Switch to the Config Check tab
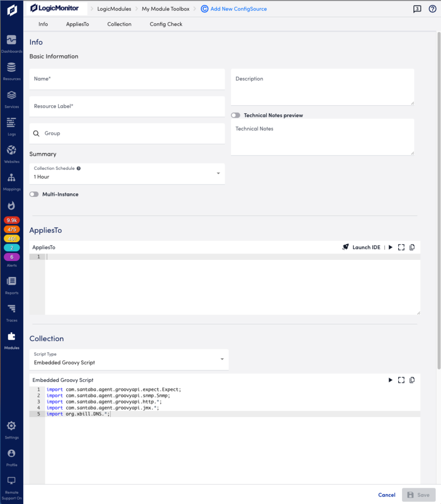This screenshot has height=504, width=441. pyautogui.click(x=166, y=24)
